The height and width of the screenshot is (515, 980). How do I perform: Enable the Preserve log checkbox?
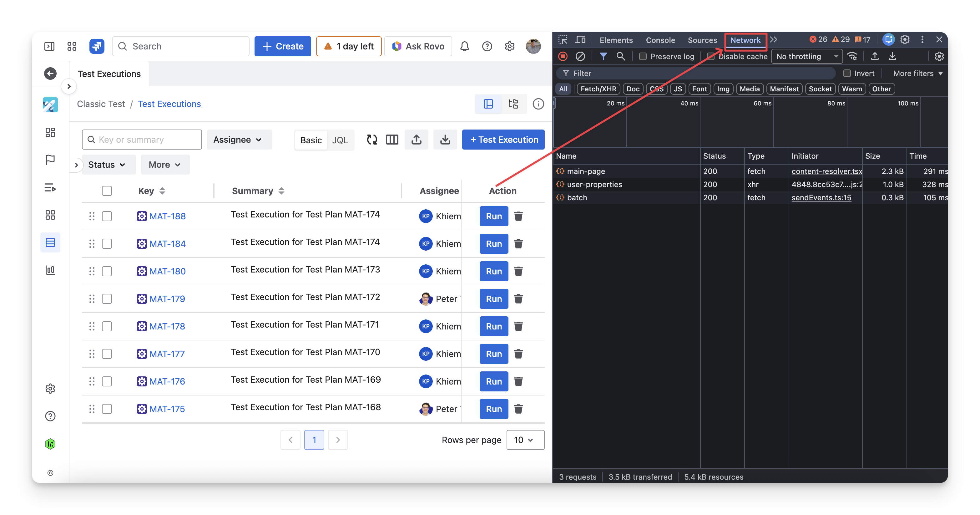pyautogui.click(x=643, y=56)
